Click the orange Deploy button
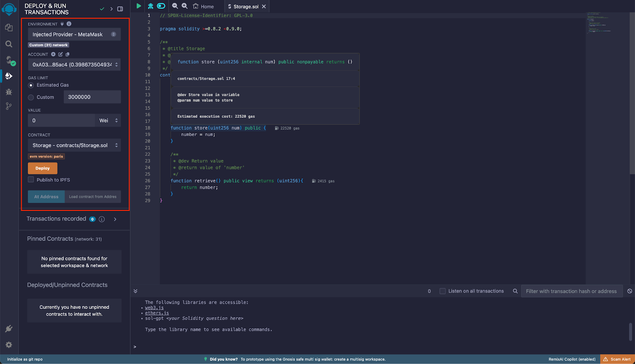Viewport: 635px width, 364px height. (42, 168)
